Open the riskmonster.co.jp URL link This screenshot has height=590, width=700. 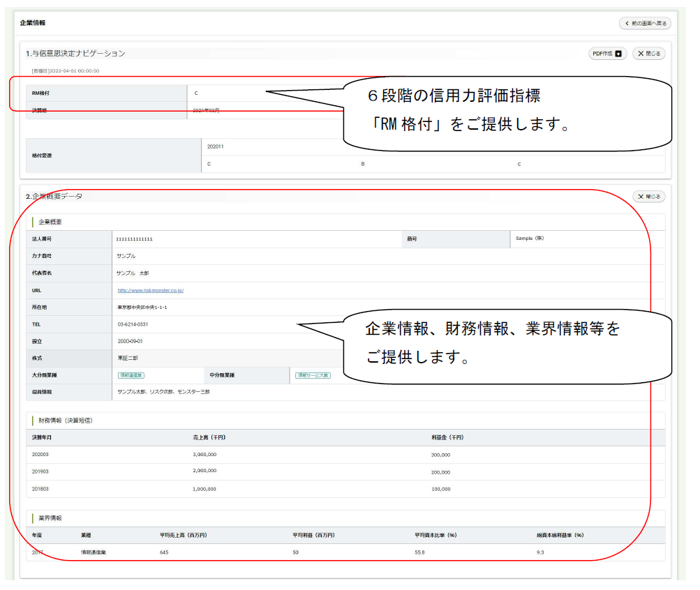(150, 290)
